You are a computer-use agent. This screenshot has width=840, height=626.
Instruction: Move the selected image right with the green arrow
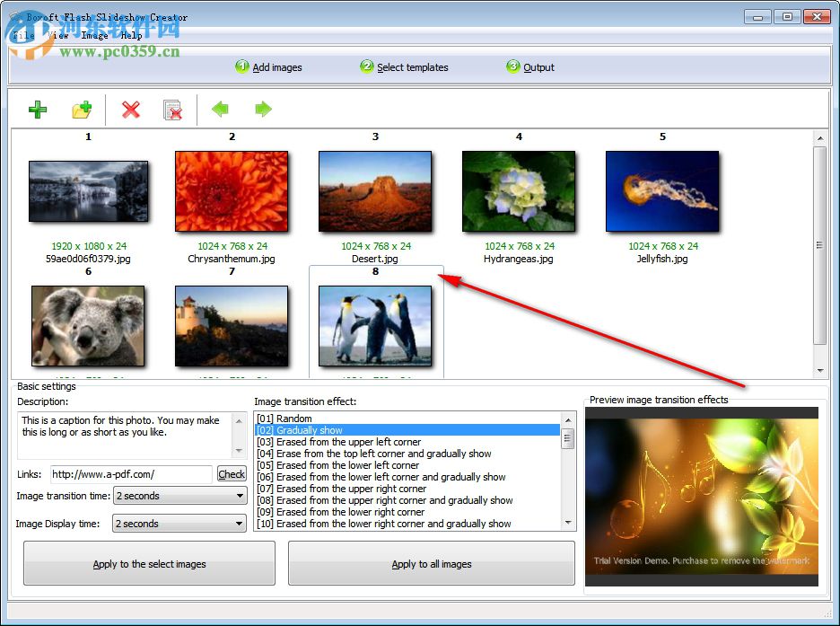pos(262,109)
